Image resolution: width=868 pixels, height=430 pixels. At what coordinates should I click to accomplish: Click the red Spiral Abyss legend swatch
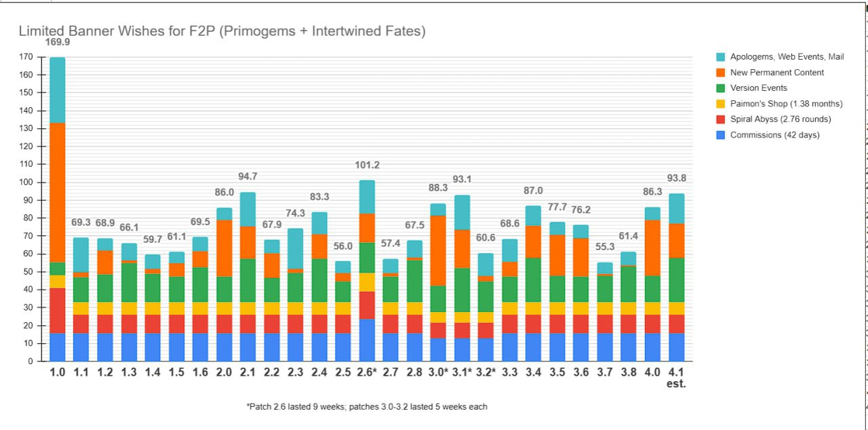[721, 119]
